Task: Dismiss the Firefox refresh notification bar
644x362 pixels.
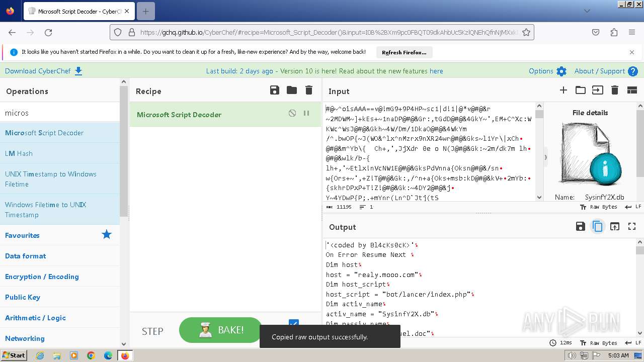Action: (x=632, y=52)
